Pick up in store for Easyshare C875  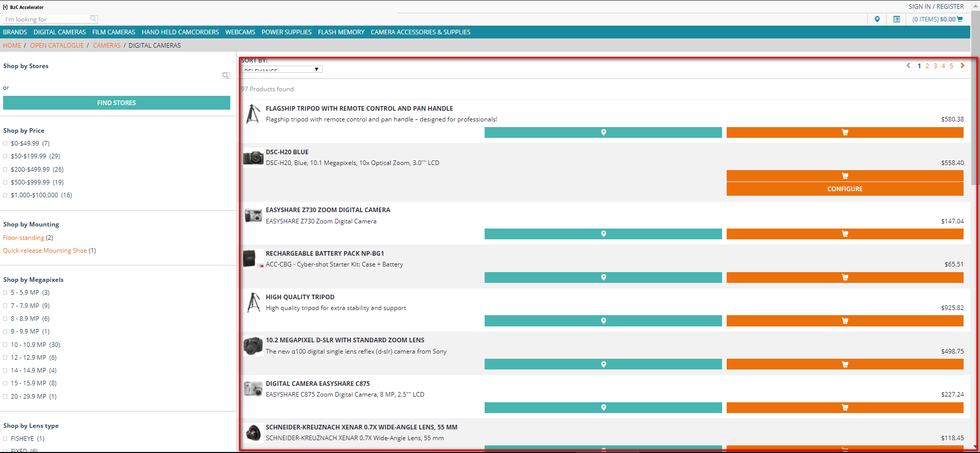coord(603,407)
